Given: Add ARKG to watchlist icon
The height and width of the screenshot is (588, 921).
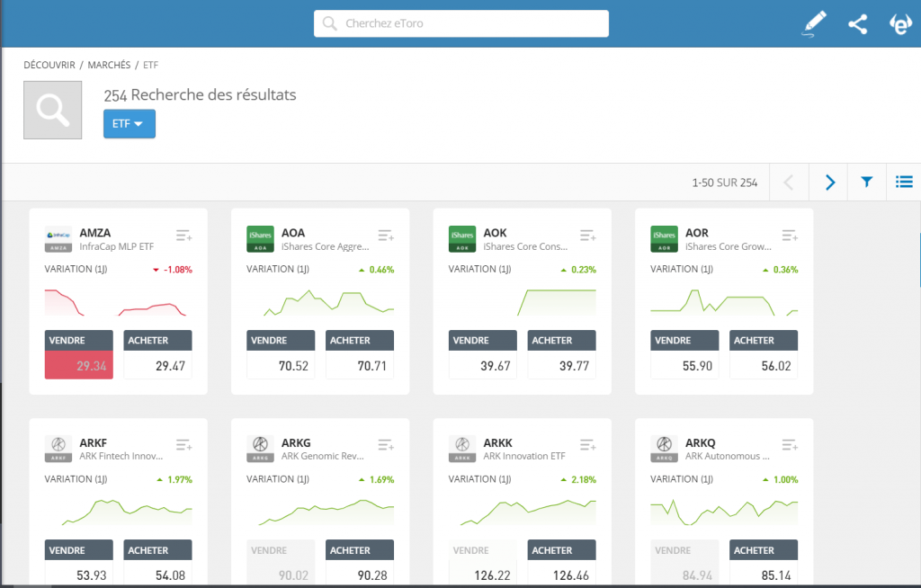Looking at the screenshot, I should click(x=386, y=445).
